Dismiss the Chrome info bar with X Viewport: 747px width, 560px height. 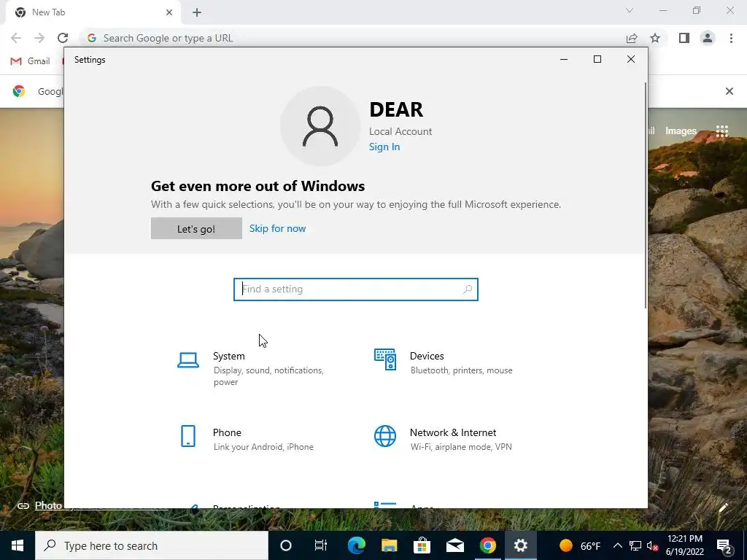click(x=729, y=91)
